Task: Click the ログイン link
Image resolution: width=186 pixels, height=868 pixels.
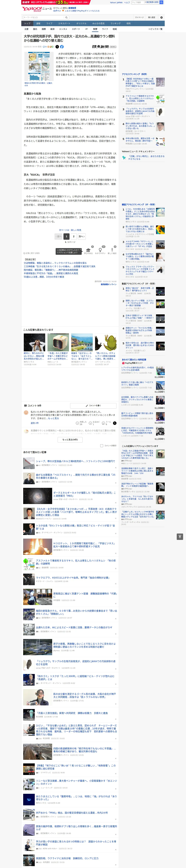Action: pyautogui.click(x=57, y=11)
